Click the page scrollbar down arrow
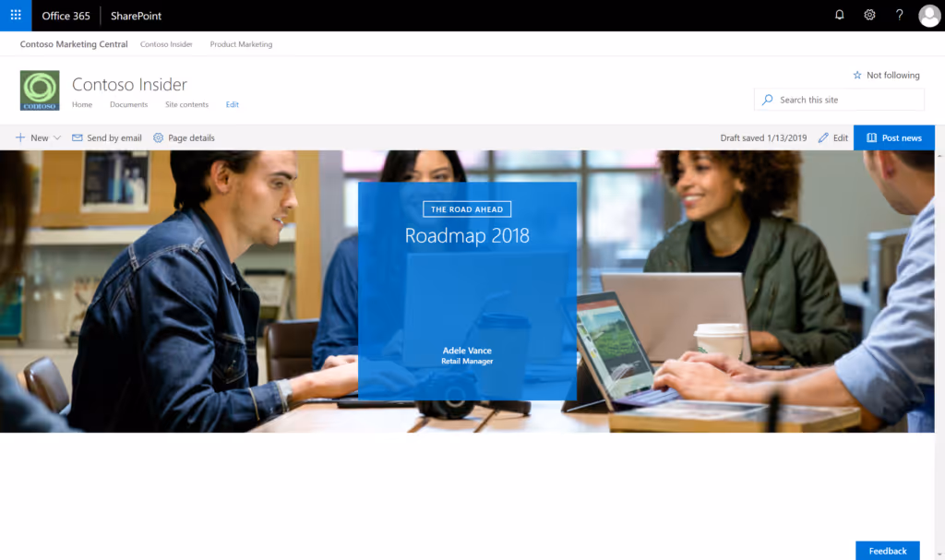945x560 pixels. coord(939,554)
